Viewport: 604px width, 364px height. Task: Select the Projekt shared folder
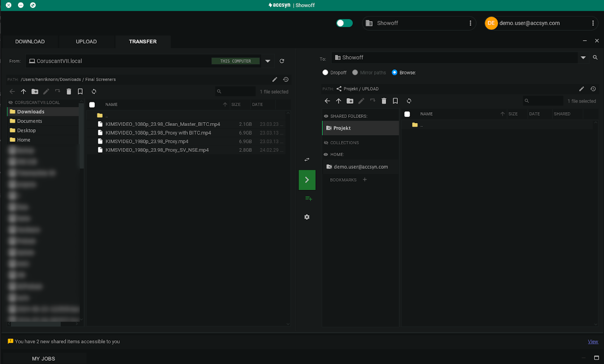tap(361, 128)
